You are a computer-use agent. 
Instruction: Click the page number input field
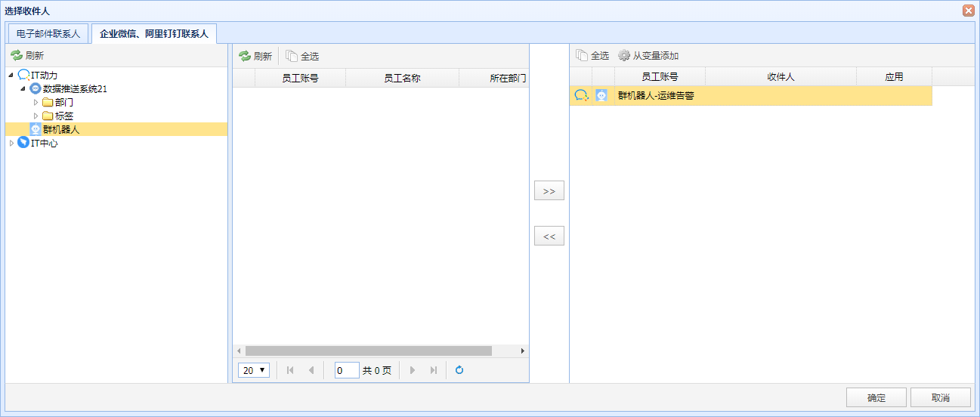tap(347, 370)
